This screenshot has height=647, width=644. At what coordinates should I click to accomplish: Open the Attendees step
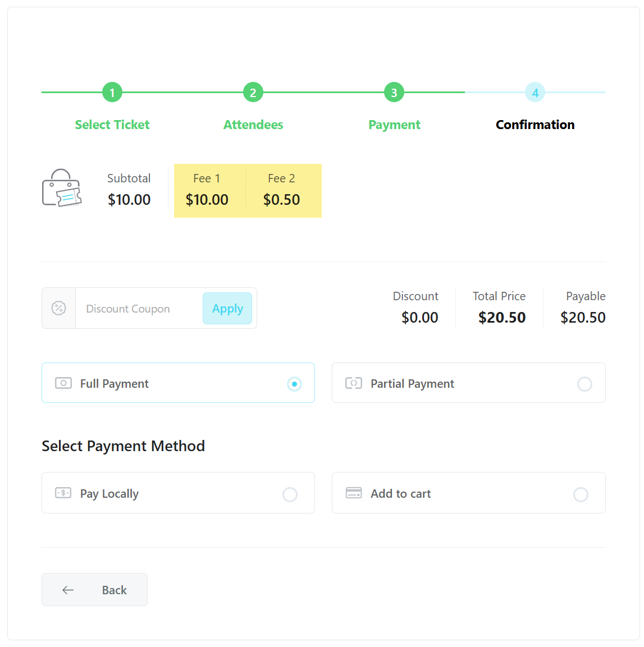pos(253,125)
